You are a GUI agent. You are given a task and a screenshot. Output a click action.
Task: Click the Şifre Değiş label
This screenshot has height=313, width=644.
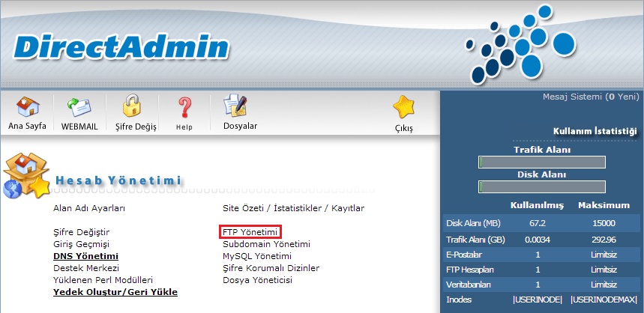[136, 127]
